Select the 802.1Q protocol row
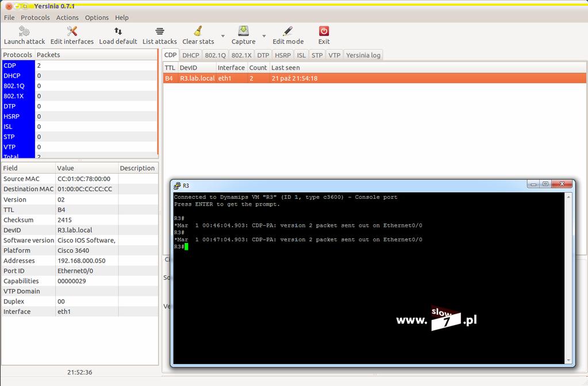Screen dimensions: 588x386 click(x=79, y=86)
